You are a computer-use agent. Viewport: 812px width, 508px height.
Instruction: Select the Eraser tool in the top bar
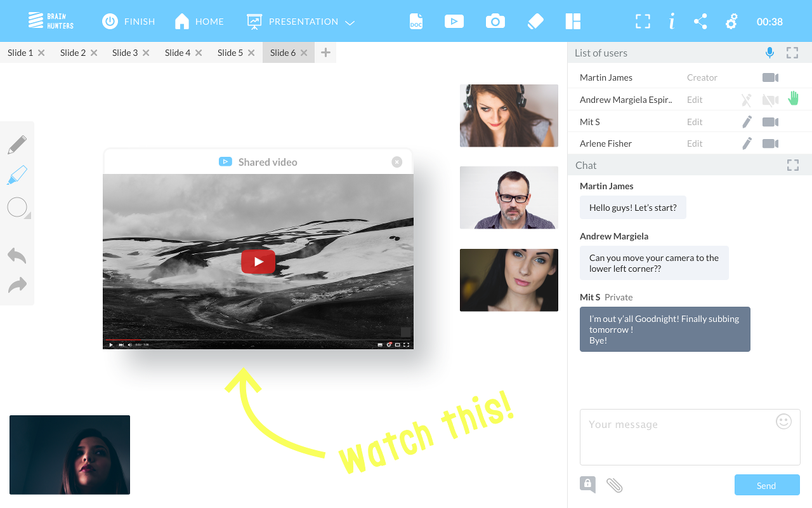click(535, 21)
